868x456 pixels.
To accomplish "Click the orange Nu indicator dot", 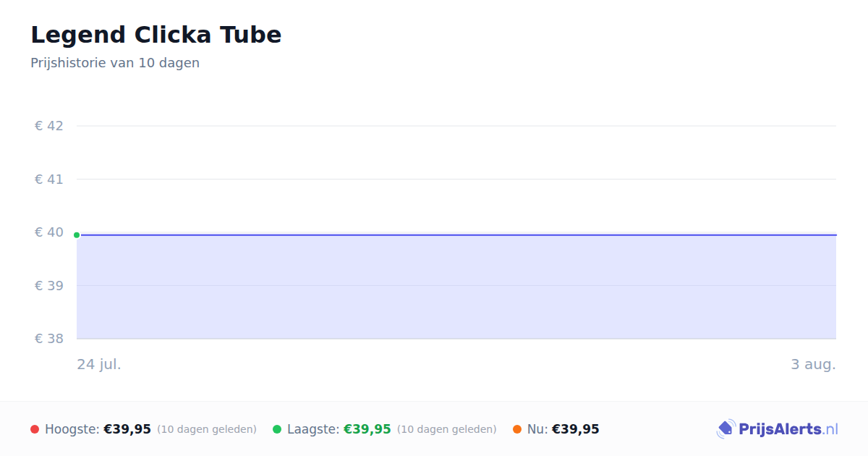I will click(517, 429).
